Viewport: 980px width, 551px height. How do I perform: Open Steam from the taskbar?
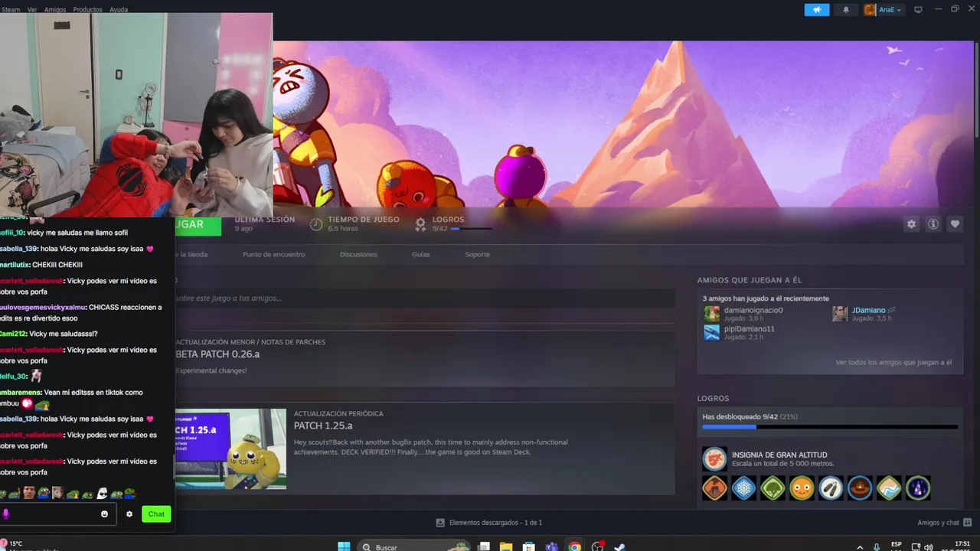620,546
